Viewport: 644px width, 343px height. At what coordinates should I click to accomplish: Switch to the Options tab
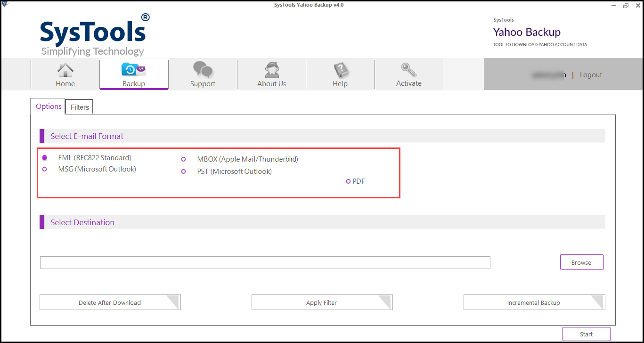[49, 106]
